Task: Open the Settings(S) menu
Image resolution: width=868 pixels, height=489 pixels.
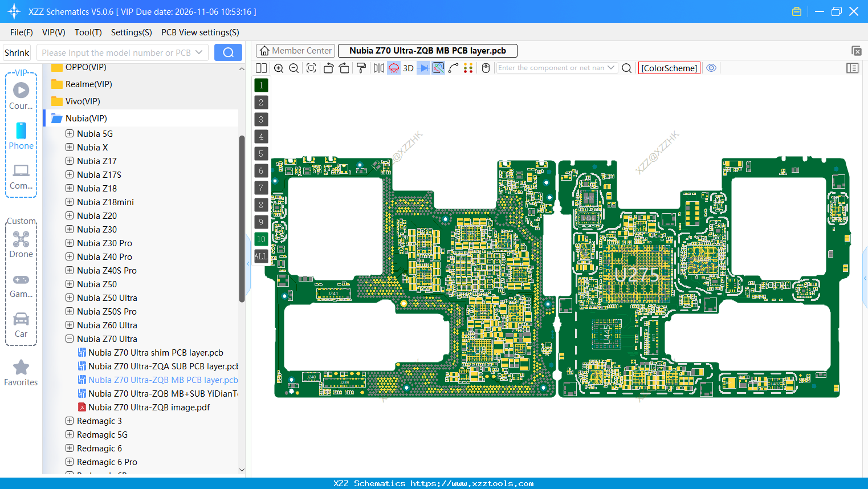Action: point(131,32)
